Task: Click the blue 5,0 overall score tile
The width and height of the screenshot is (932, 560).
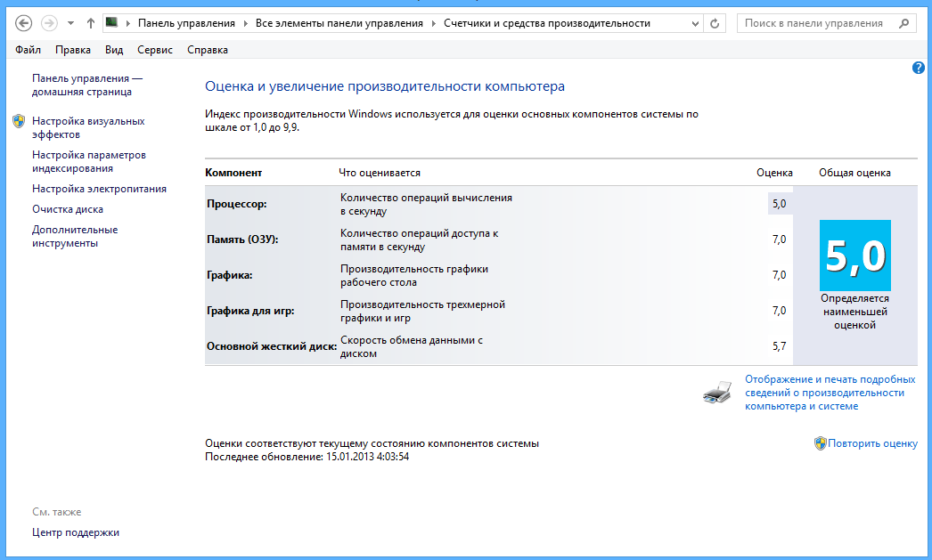Action: 854,256
